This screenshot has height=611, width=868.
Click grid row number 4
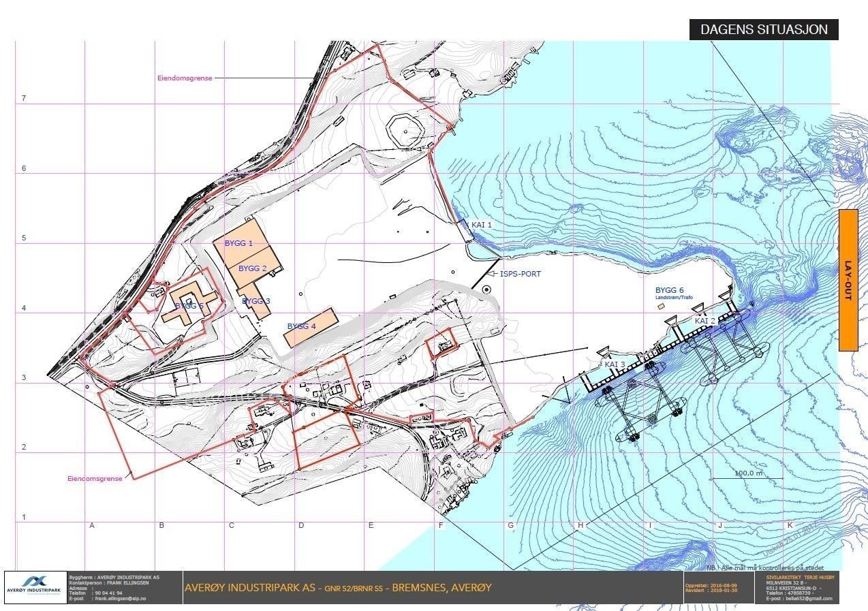tap(23, 309)
